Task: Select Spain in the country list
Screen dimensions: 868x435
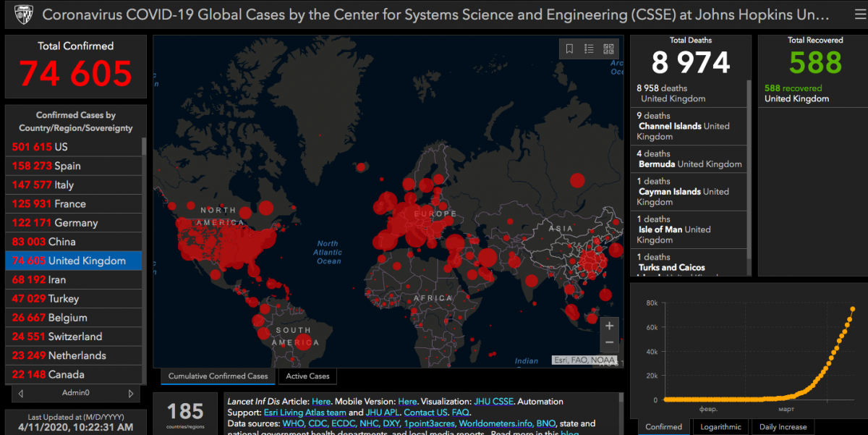Action: click(x=74, y=166)
